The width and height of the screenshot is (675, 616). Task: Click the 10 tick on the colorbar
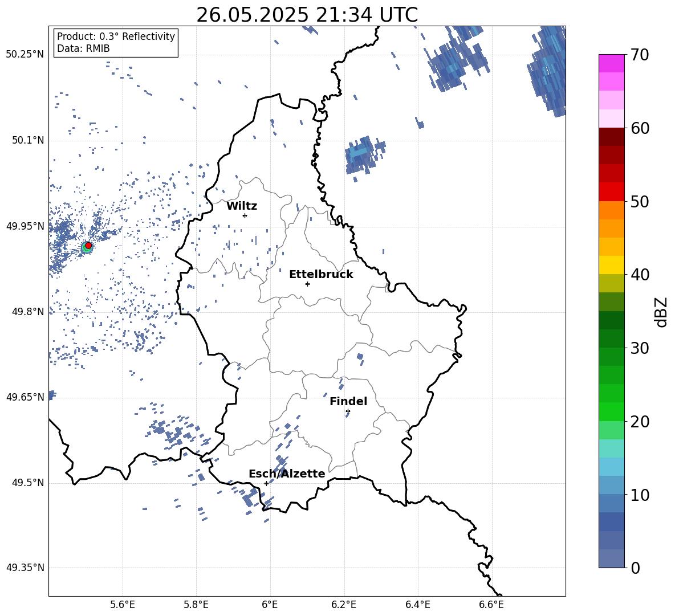640,495
